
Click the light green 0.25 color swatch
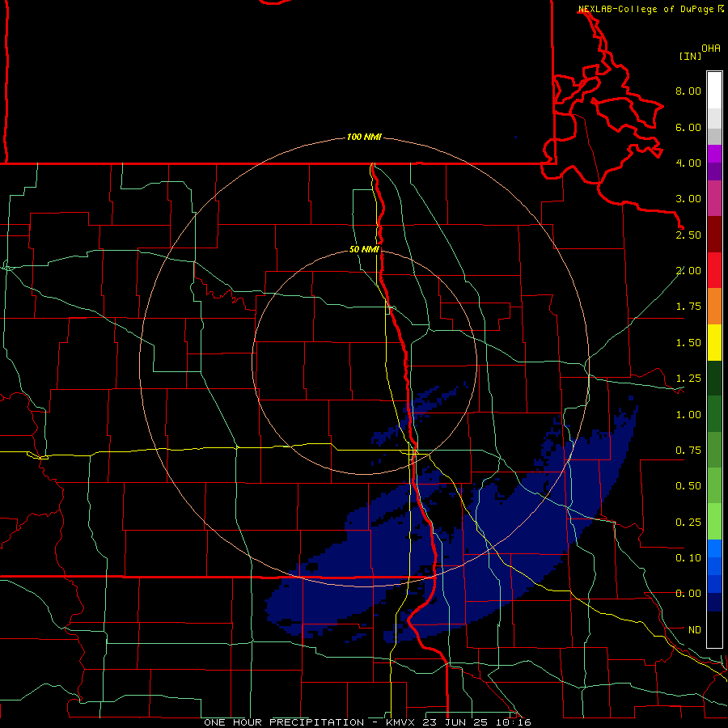pyautogui.click(x=714, y=522)
